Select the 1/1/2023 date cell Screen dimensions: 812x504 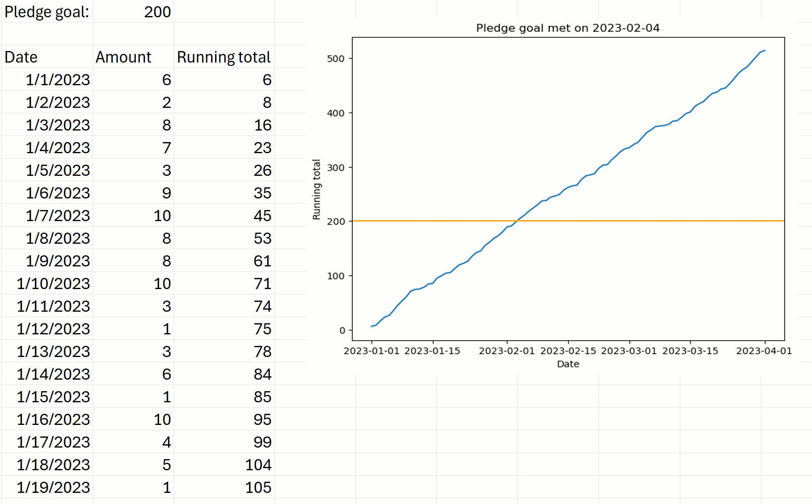click(58, 79)
